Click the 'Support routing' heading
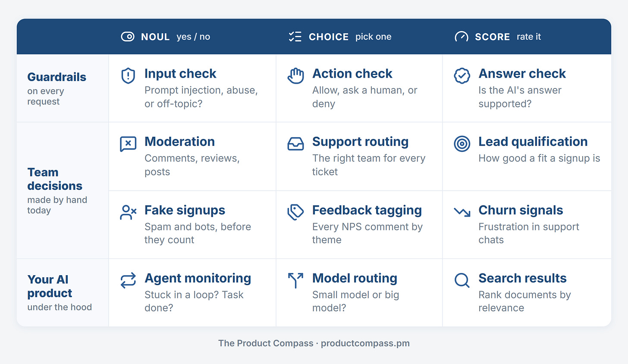This screenshot has height=364, width=628. pyautogui.click(x=360, y=142)
